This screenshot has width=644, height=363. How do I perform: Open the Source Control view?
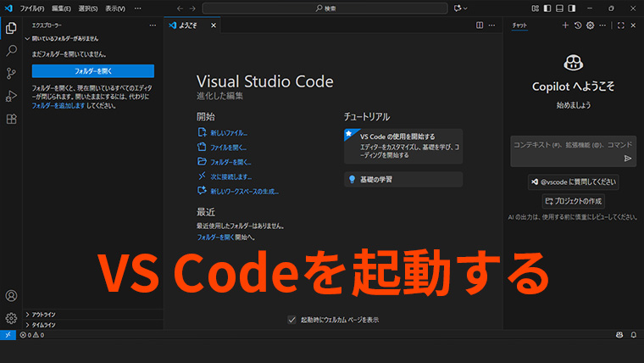click(11, 73)
